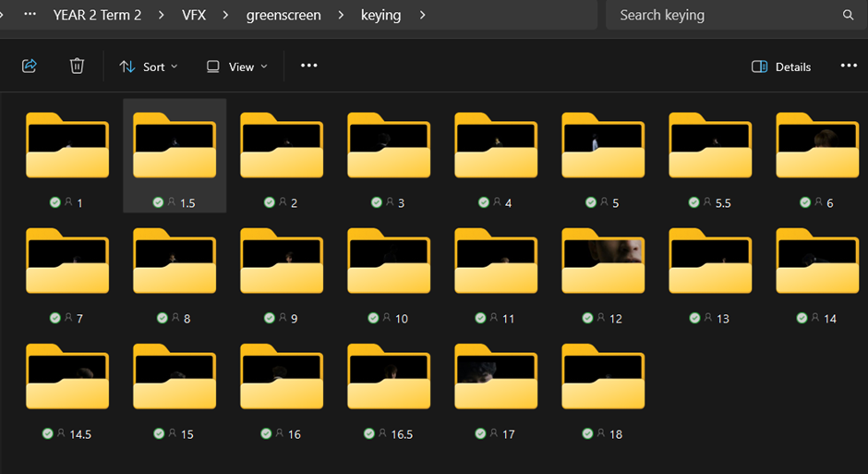Click the Share icon in the toolbar
868x474 pixels.
pos(29,66)
